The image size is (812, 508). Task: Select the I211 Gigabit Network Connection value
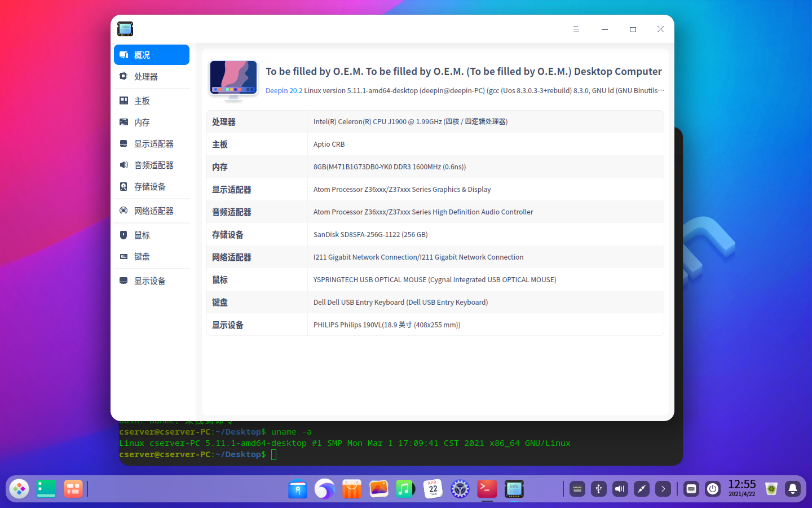pyautogui.click(x=418, y=257)
